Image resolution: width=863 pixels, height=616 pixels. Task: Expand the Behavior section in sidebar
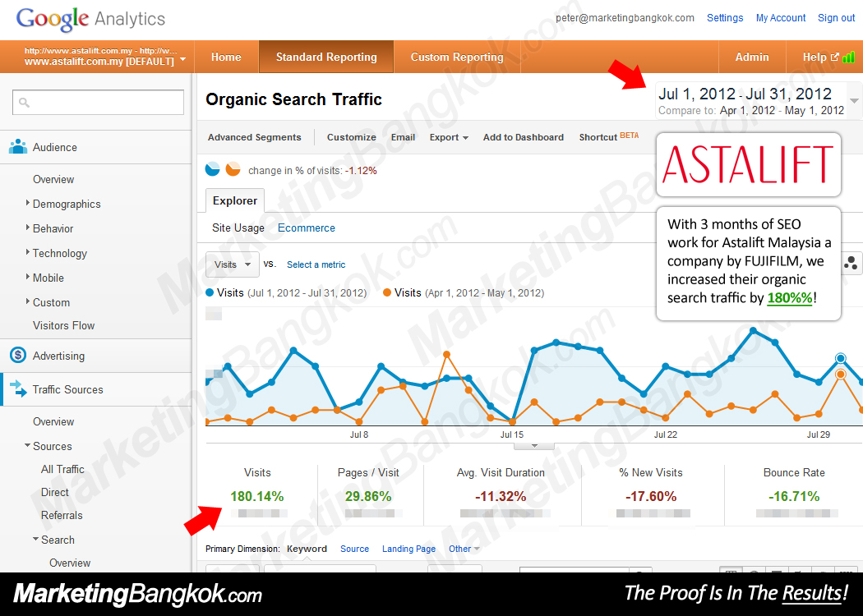click(x=27, y=228)
